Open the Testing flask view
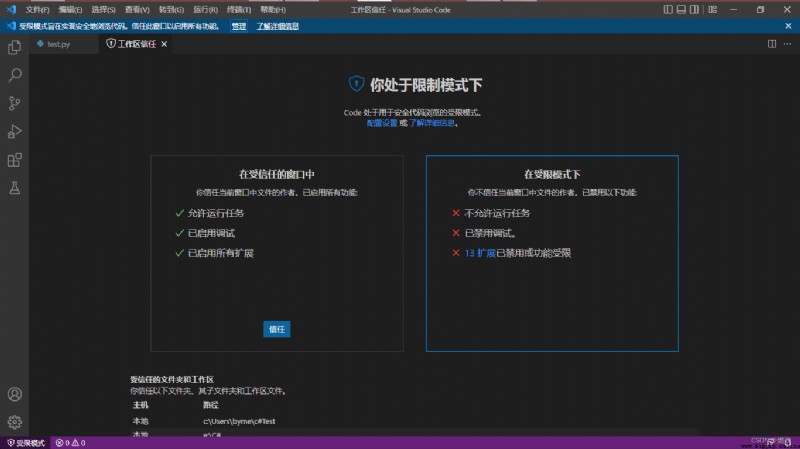The width and height of the screenshot is (800, 449). click(x=14, y=188)
